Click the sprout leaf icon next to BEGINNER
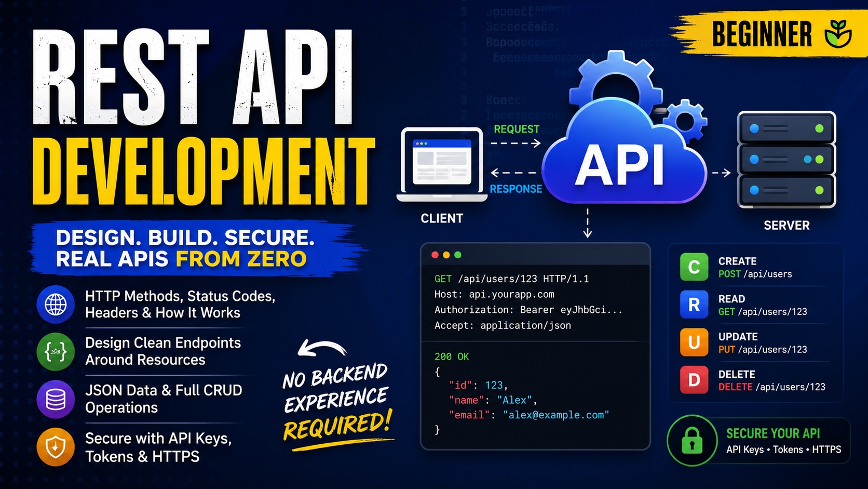The width and height of the screenshot is (868, 489). [838, 34]
